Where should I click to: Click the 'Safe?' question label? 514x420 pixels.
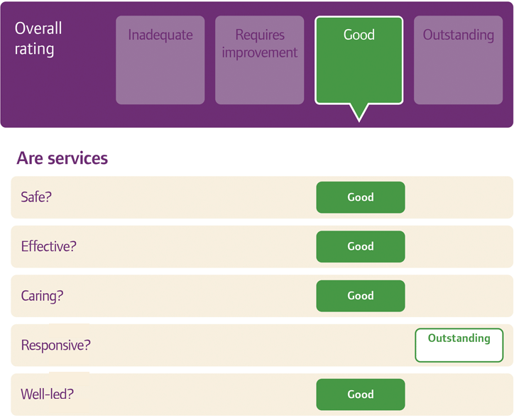click(36, 197)
